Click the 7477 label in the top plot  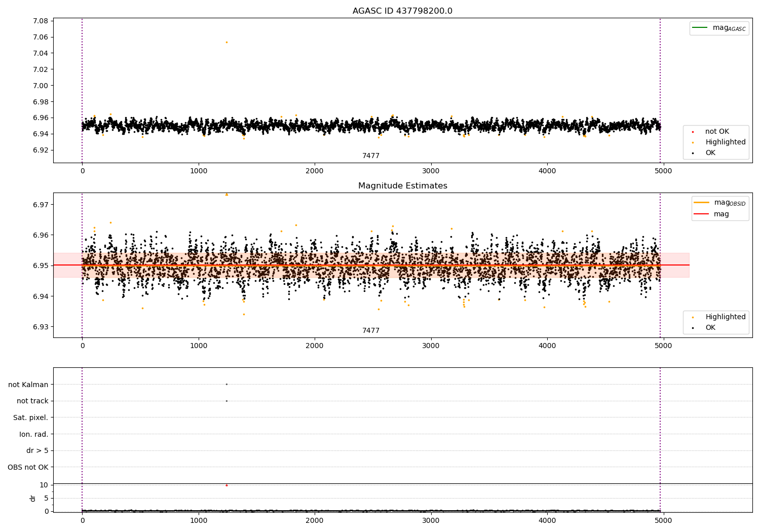pyautogui.click(x=371, y=156)
